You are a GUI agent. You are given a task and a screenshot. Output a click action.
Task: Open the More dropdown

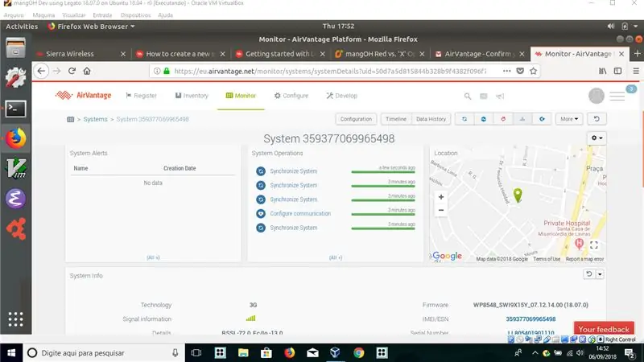coord(569,119)
